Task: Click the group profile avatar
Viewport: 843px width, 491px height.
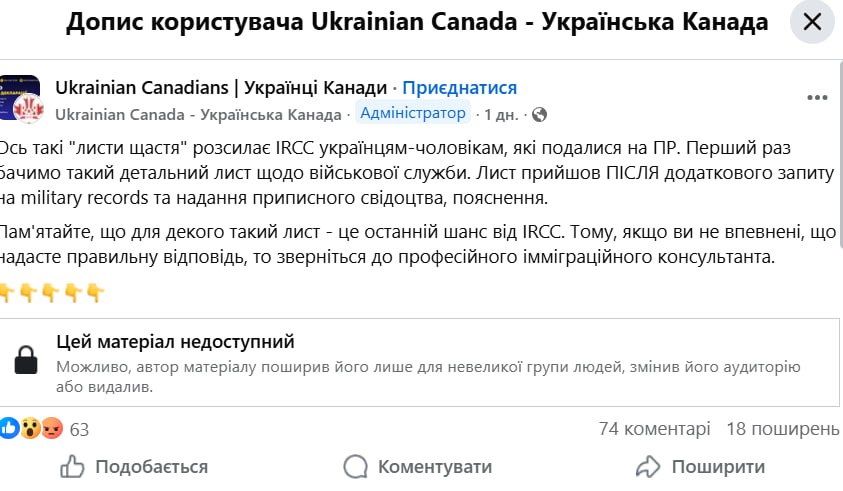Action: coord(19,98)
